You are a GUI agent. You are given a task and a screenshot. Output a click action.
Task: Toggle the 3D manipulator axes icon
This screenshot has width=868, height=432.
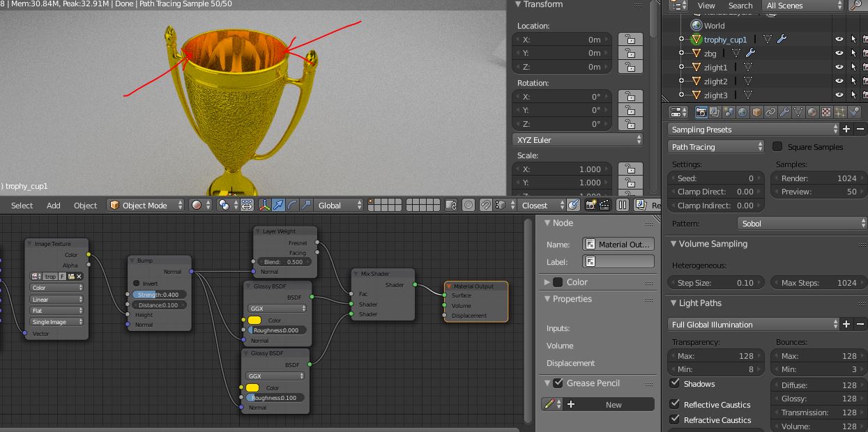pyautogui.click(x=265, y=205)
